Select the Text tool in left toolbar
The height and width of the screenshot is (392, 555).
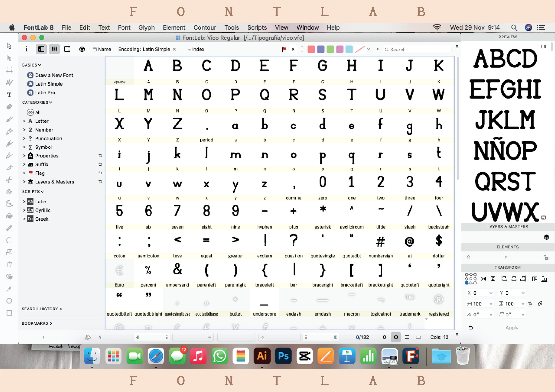tap(9, 95)
